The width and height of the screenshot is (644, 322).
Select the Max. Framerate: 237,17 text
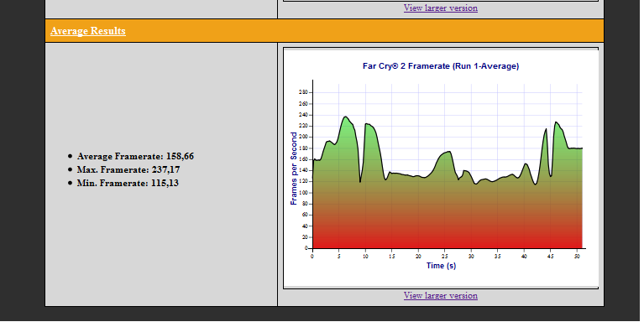[x=128, y=170]
